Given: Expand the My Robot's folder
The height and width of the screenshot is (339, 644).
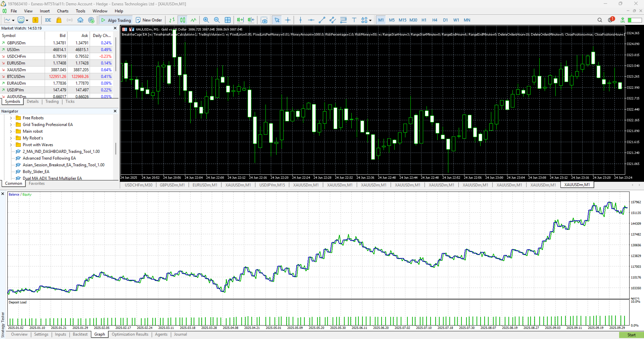Looking at the screenshot, I should point(11,138).
